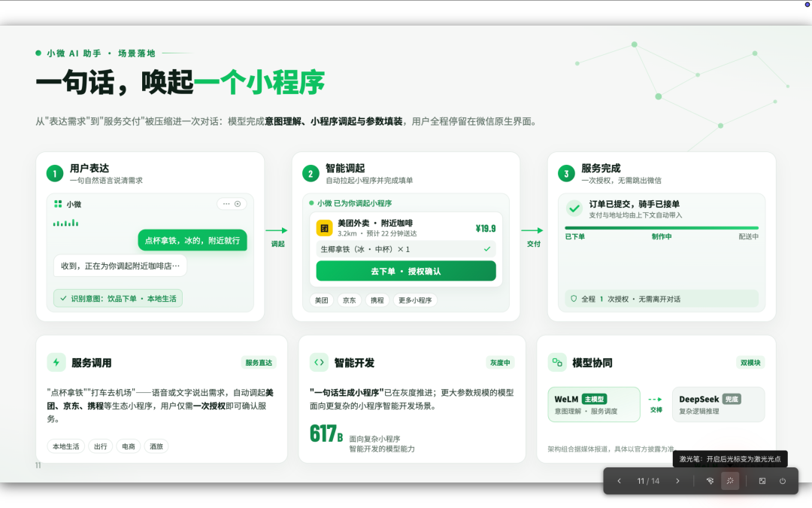Select the 美团 mini-program chip

pos(322,300)
